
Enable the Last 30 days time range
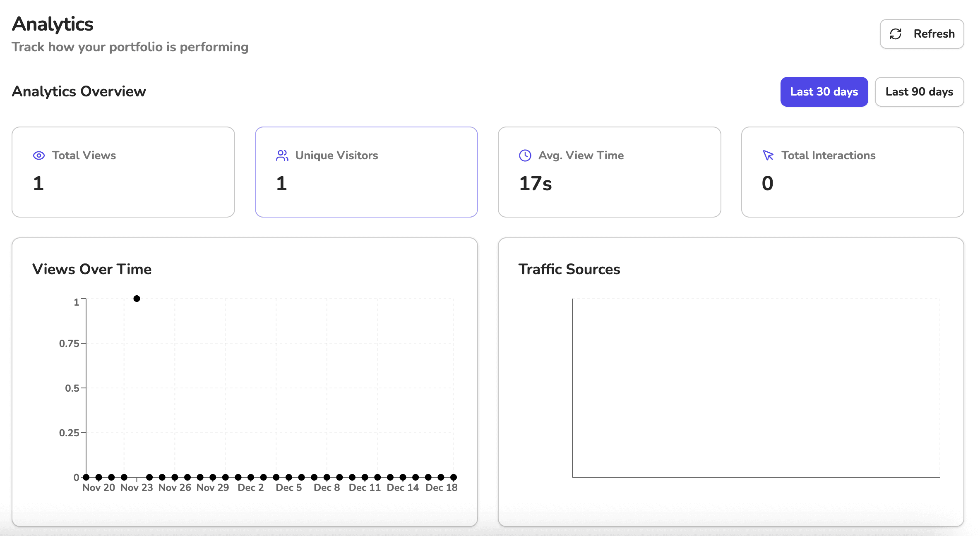824,92
